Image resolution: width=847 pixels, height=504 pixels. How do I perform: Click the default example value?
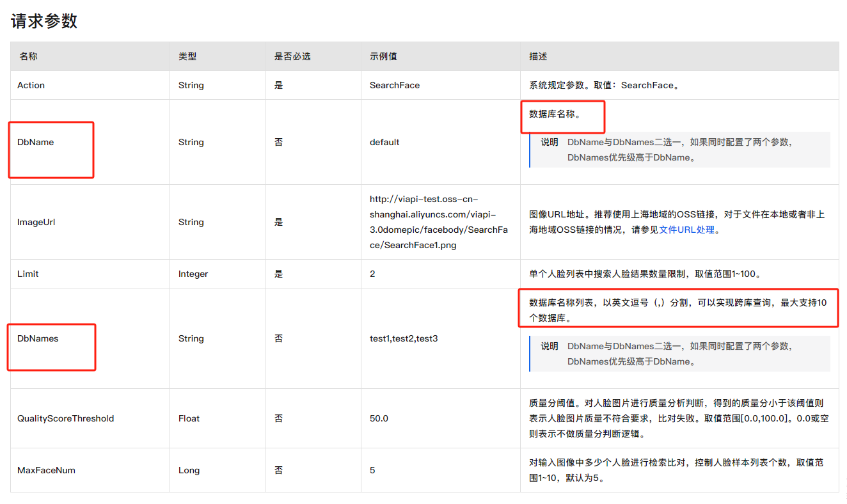click(x=384, y=142)
